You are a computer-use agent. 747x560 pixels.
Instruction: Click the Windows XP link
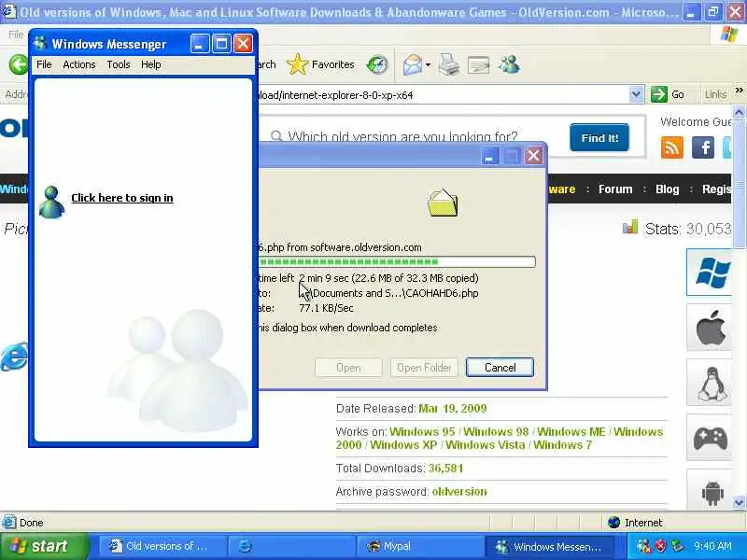(x=403, y=445)
